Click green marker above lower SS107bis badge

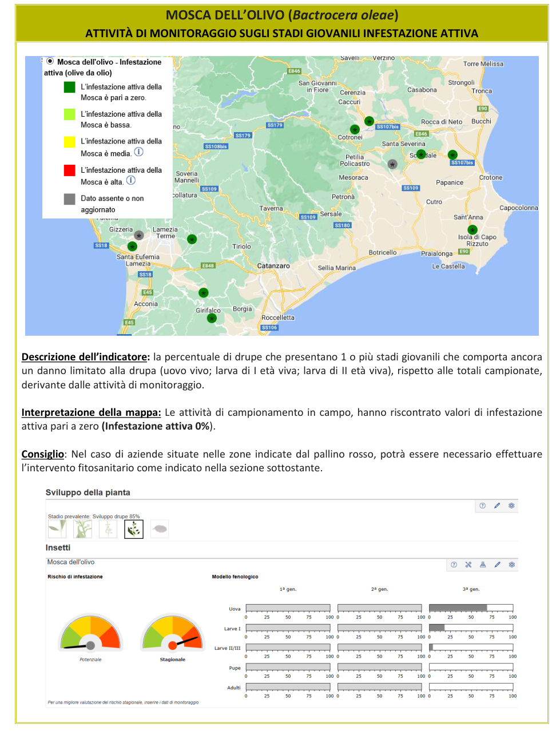coord(452,154)
